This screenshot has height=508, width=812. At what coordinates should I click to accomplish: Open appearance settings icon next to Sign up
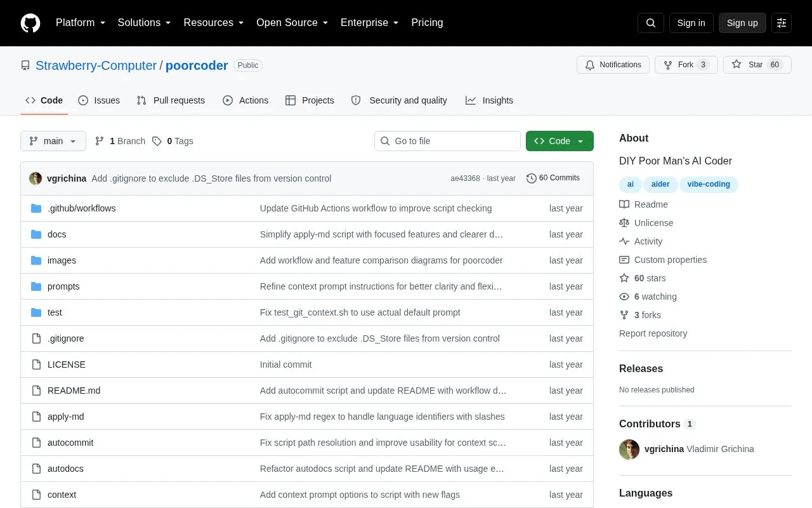coord(782,23)
